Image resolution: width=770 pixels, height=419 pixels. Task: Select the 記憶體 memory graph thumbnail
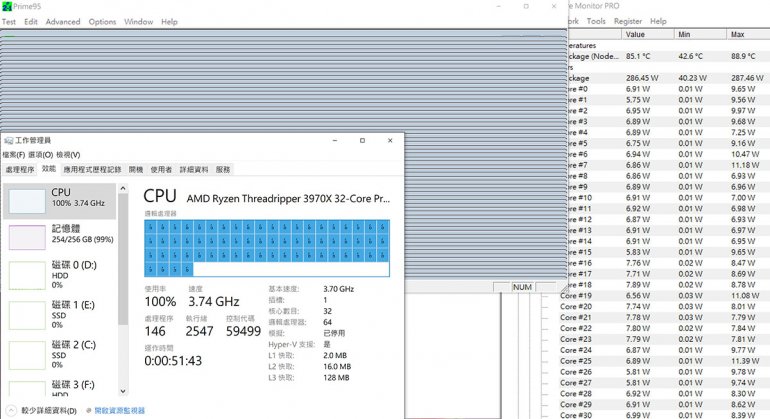point(27,237)
